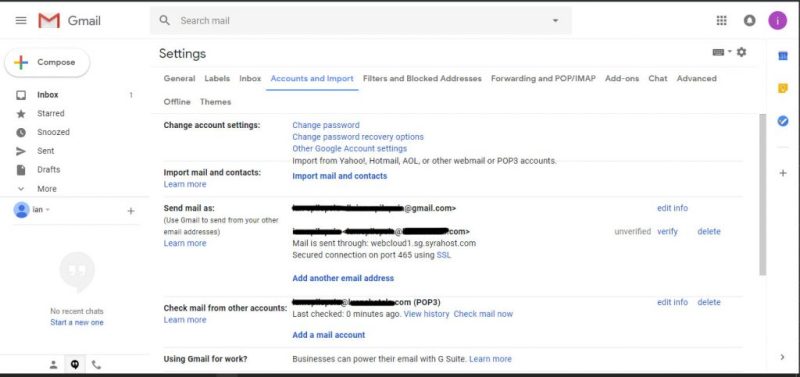Viewport: 800px width, 377px height.
Task: Learn more under Check mail from other accounts
Action: point(185,320)
